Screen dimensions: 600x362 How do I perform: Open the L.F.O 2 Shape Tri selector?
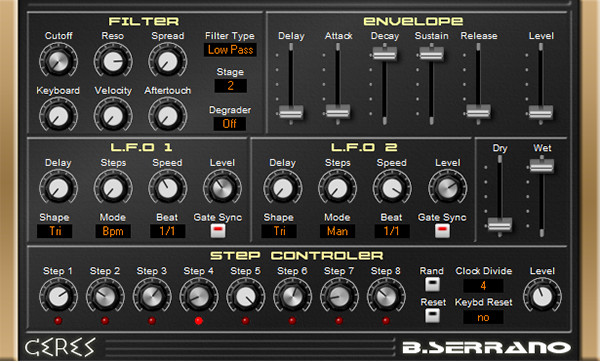[x=279, y=231]
